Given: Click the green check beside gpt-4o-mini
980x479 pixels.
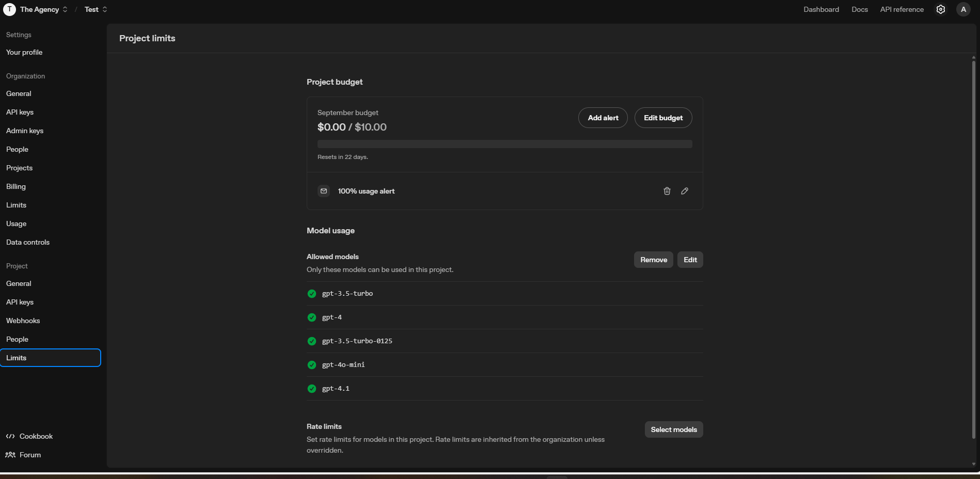Looking at the screenshot, I should (x=312, y=365).
